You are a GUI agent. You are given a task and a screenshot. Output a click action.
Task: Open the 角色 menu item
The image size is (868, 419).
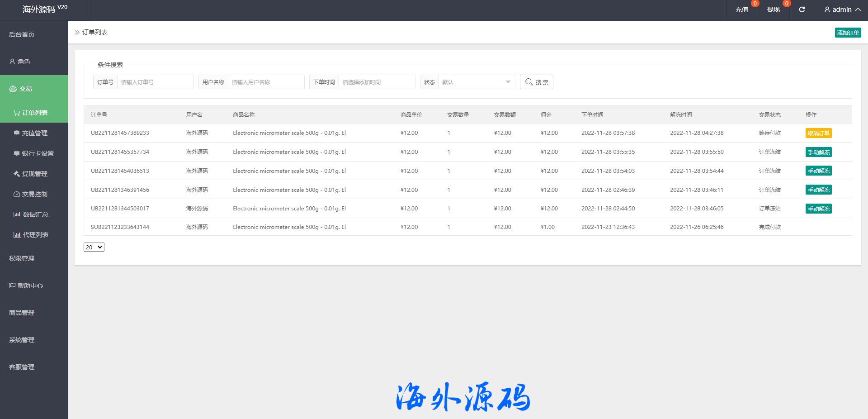(24, 62)
